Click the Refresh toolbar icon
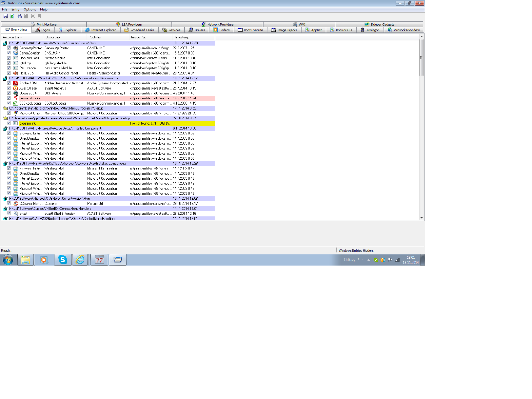The image size is (532, 399). click(x=12, y=16)
